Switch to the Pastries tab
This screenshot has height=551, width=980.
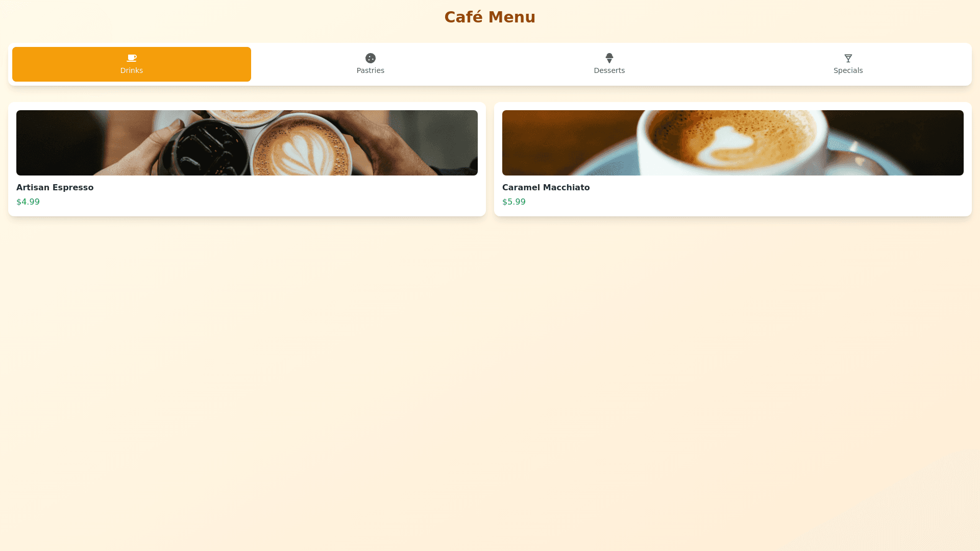tap(371, 64)
